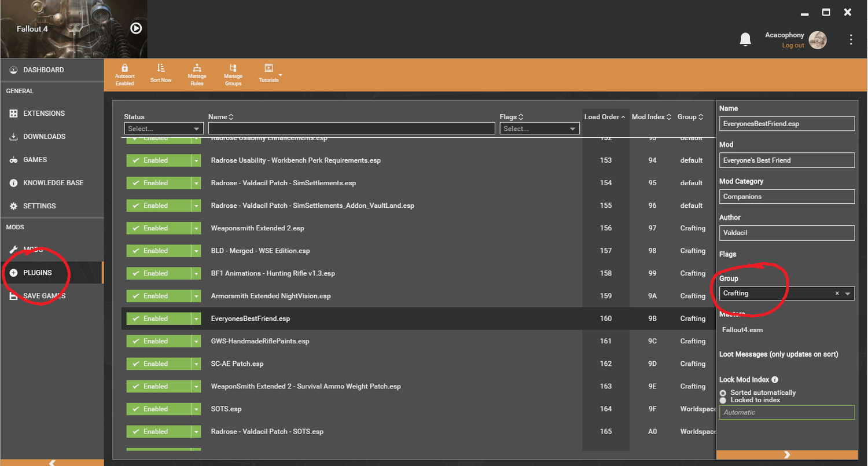Open the three-dot overflow menu
Image resolution: width=868 pixels, height=466 pixels.
click(851, 39)
